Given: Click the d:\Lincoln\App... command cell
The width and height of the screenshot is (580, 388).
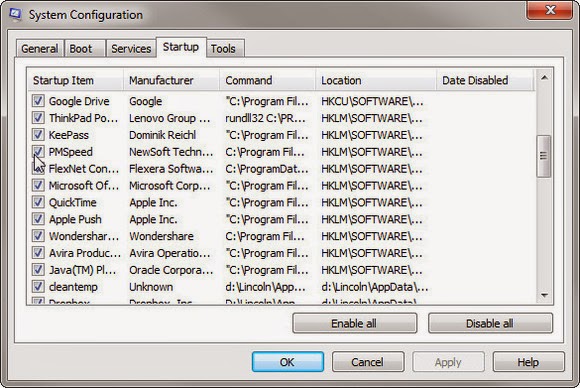Looking at the screenshot, I should click(266, 287).
